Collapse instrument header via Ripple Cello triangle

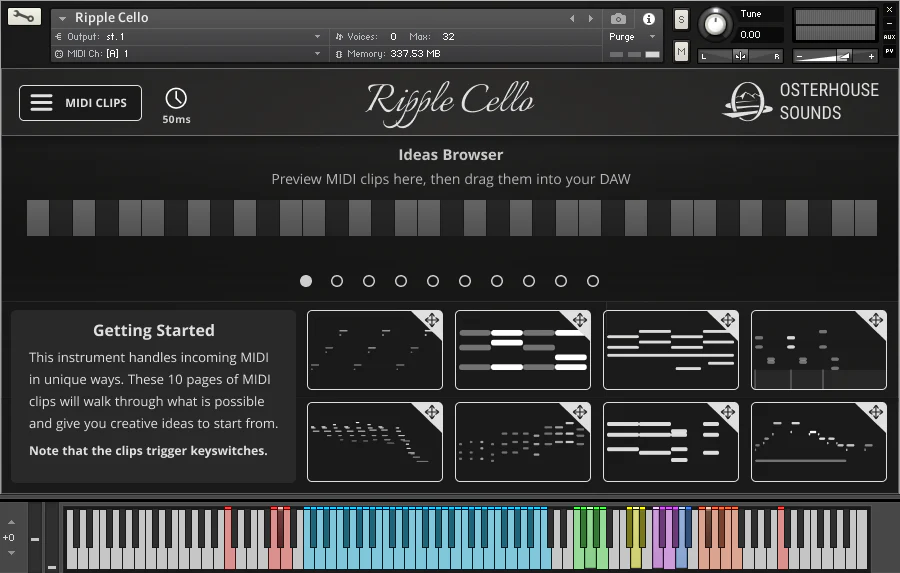pos(63,19)
